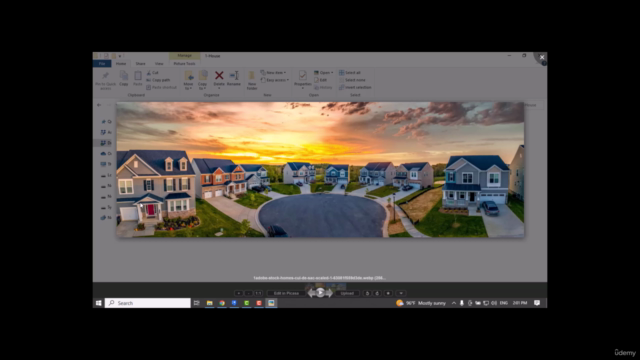Click the displayed cul-de-sac houses photo
640x360 pixels.
pos(320,169)
